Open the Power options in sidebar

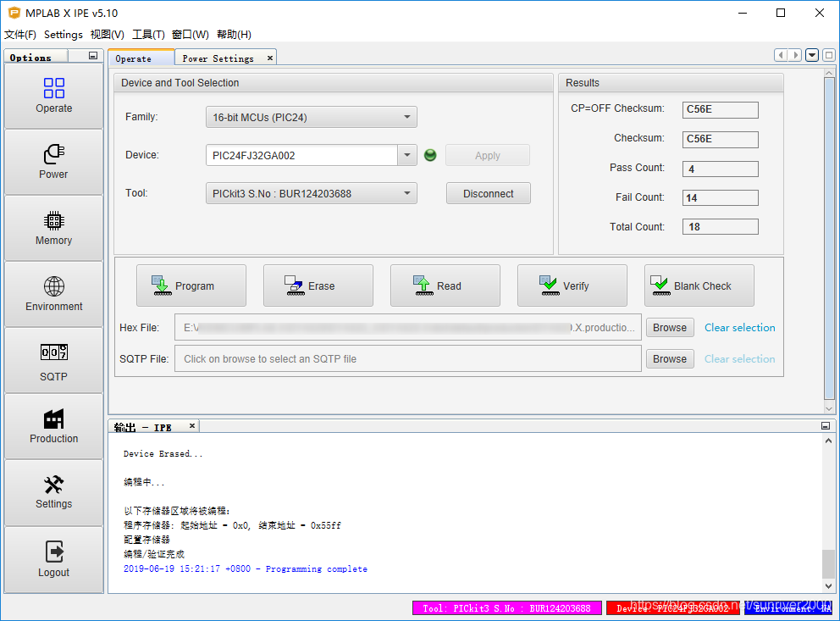53,162
